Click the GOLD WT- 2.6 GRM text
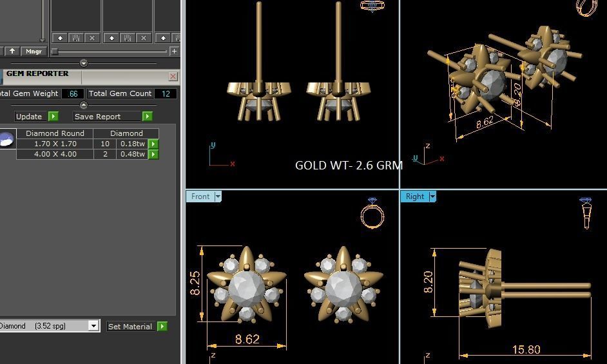This screenshot has height=364, width=607. tap(349, 166)
